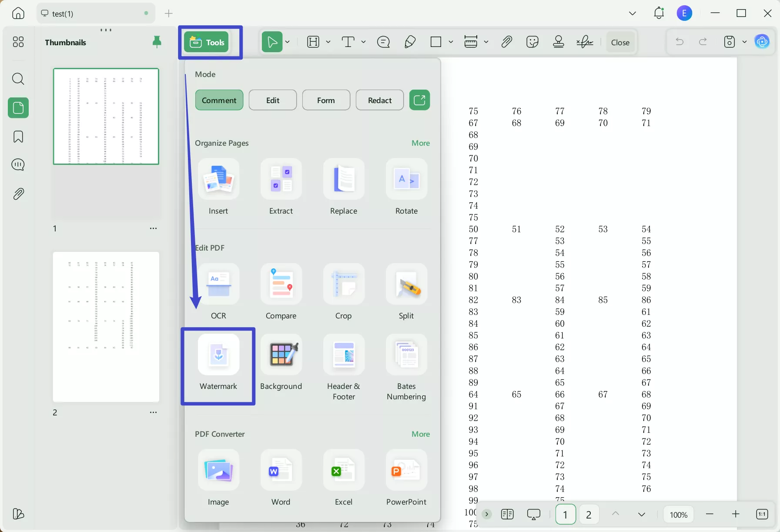Open the search panel in the sidebar
The height and width of the screenshot is (532, 780).
(x=18, y=79)
